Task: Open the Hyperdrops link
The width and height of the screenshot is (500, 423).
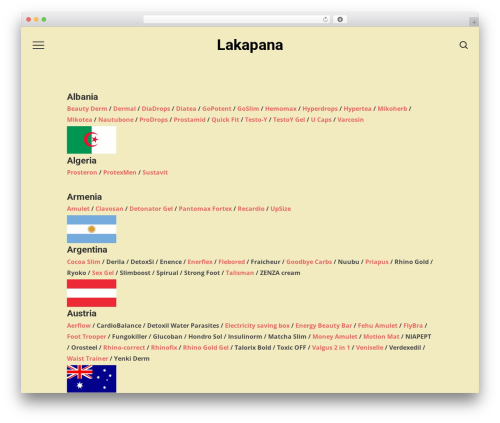Action: coord(320,109)
